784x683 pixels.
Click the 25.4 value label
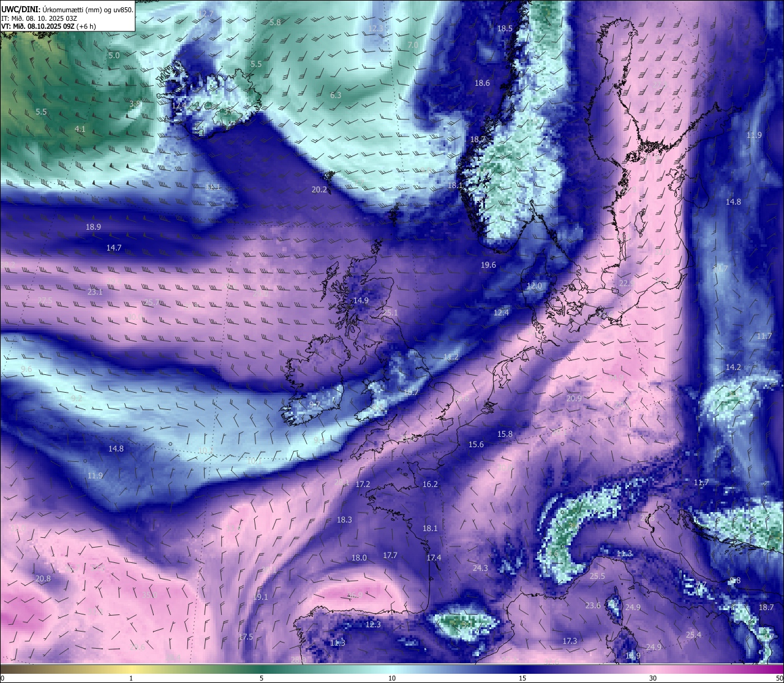pos(693,635)
